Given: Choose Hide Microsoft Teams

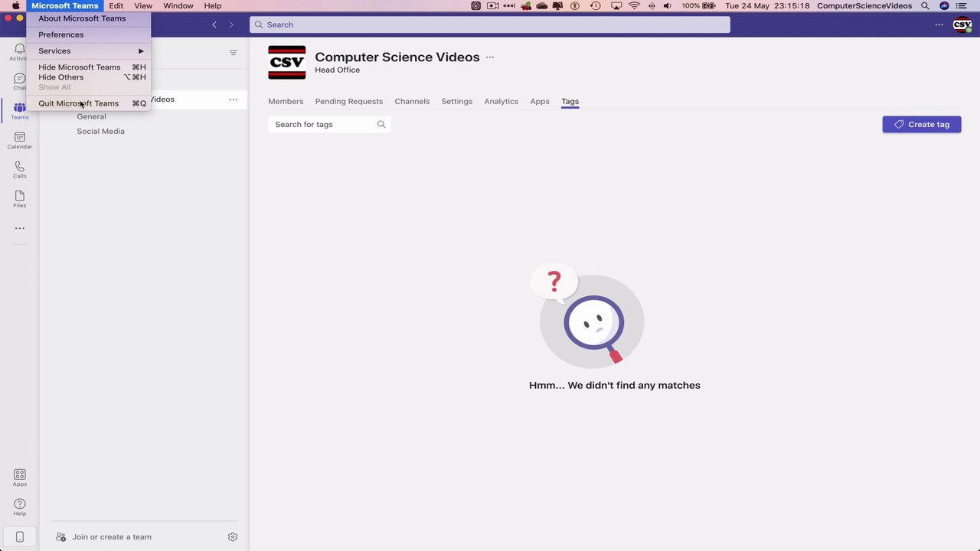Looking at the screenshot, I should (89, 67).
